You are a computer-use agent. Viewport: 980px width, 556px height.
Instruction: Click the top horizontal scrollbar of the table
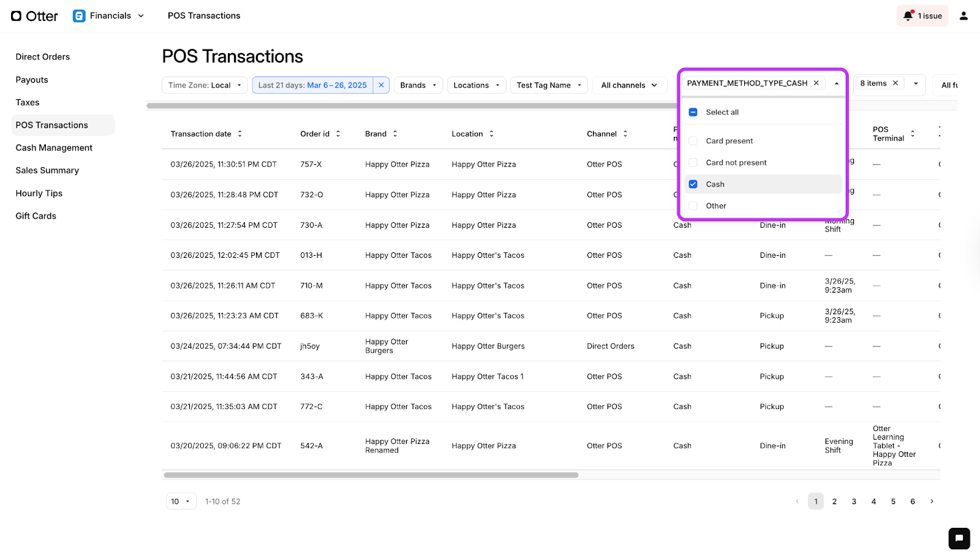point(412,106)
